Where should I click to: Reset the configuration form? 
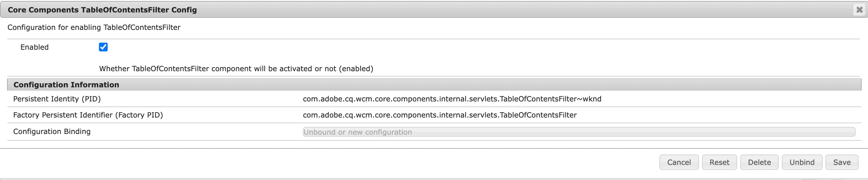click(x=719, y=162)
